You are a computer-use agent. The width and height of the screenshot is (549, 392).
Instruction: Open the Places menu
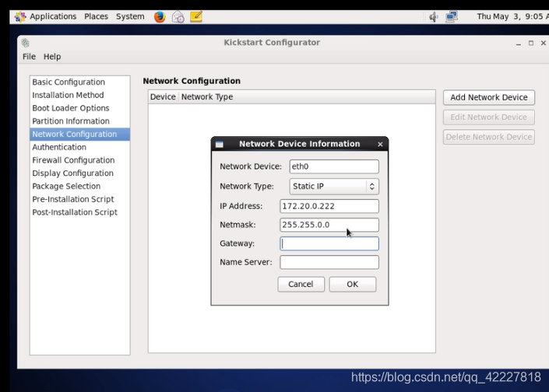tap(96, 16)
